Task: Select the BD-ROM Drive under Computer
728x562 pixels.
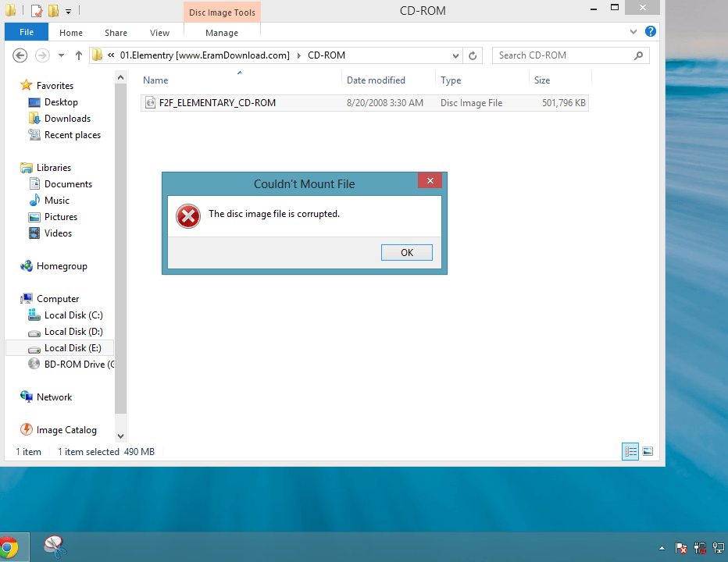Action: tap(74, 364)
